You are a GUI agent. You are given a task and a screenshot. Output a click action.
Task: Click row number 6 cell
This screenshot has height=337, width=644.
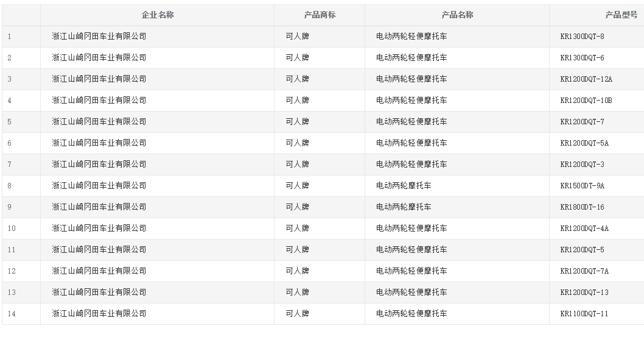[x=21, y=143]
